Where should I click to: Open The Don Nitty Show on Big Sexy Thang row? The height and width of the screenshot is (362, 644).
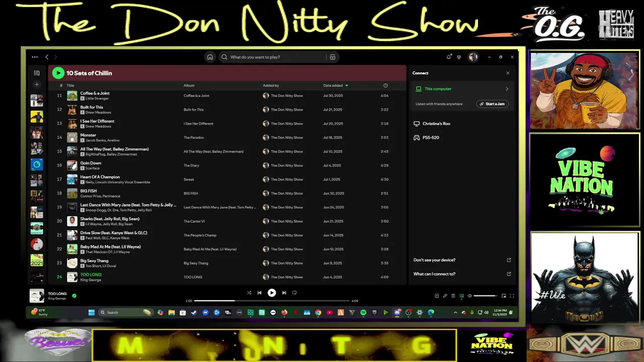click(287, 263)
